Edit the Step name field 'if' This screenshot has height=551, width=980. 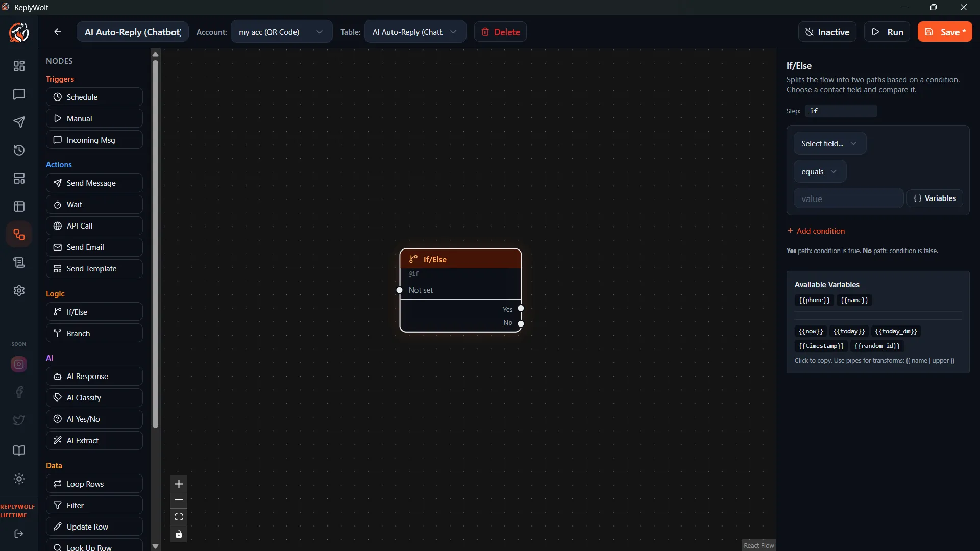[x=841, y=111]
